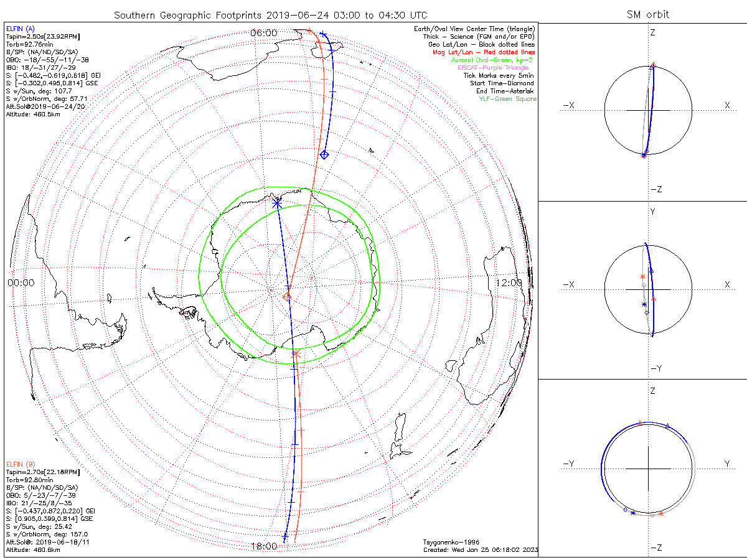Click the red diamond start marker near the pole

pos(286,297)
